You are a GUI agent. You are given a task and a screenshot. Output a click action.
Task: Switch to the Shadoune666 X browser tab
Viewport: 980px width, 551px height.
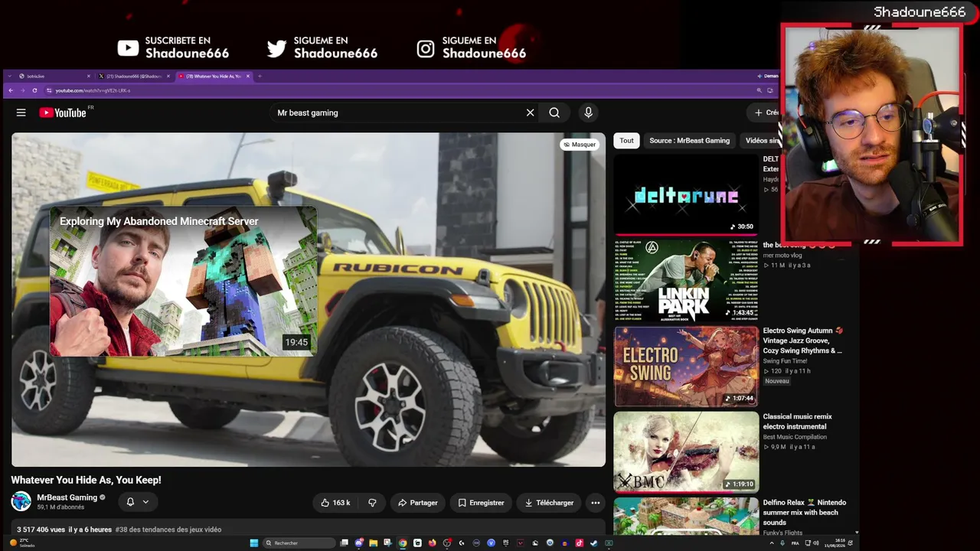tap(136, 76)
